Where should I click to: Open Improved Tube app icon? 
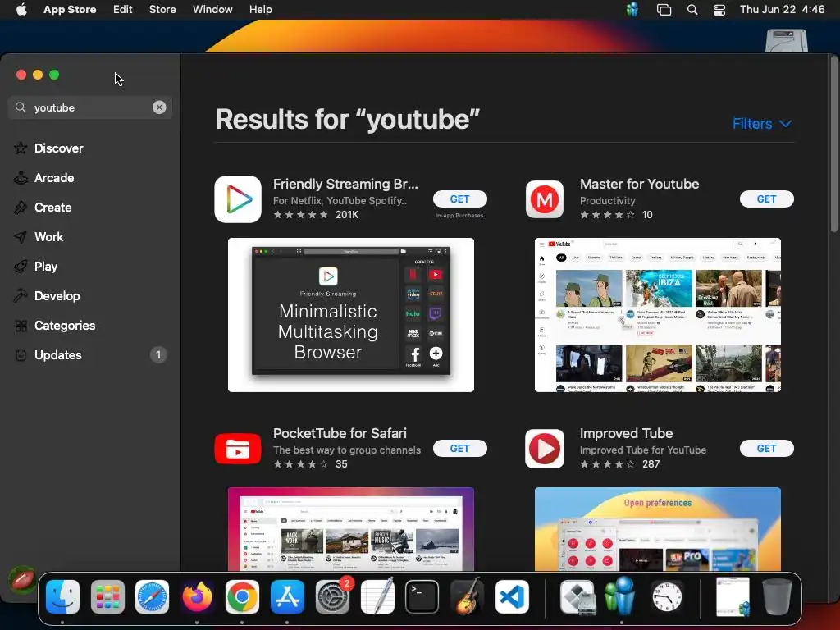pyautogui.click(x=545, y=449)
